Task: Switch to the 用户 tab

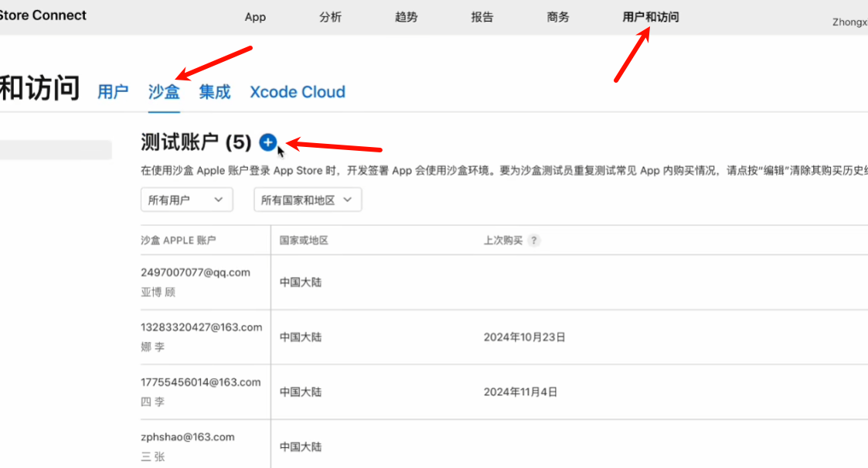Action: pyautogui.click(x=113, y=92)
